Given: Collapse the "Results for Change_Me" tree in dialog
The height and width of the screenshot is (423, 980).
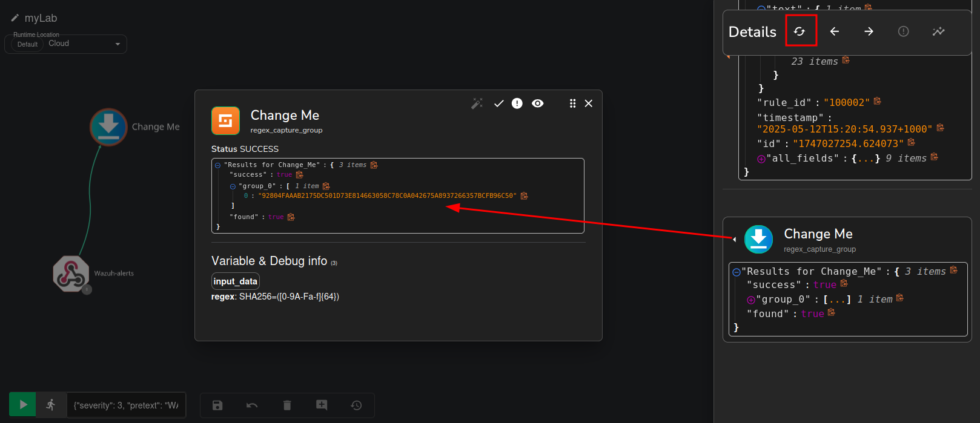Looking at the screenshot, I should (218, 165).
